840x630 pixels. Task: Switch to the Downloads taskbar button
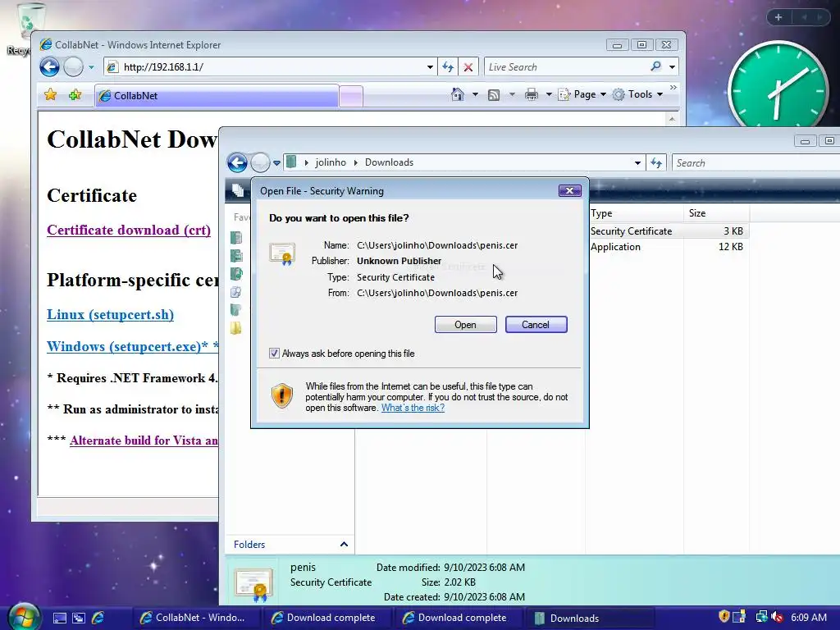[591, 618]
